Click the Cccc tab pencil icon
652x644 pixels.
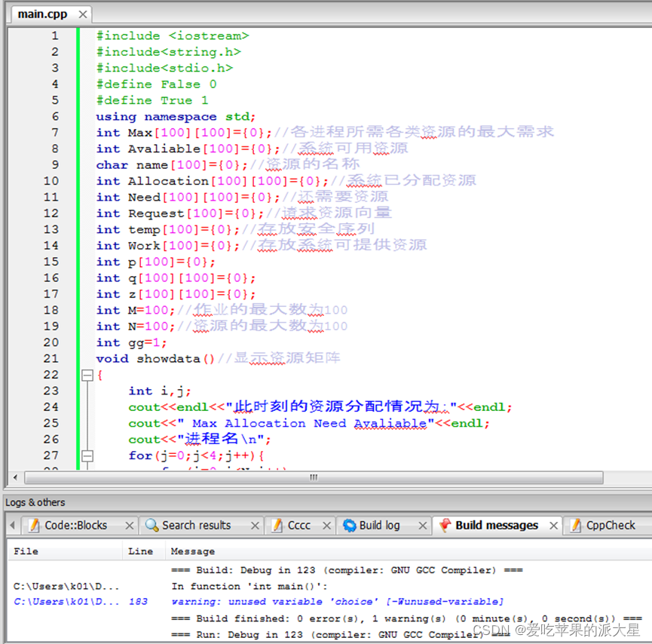coord(277,526)
